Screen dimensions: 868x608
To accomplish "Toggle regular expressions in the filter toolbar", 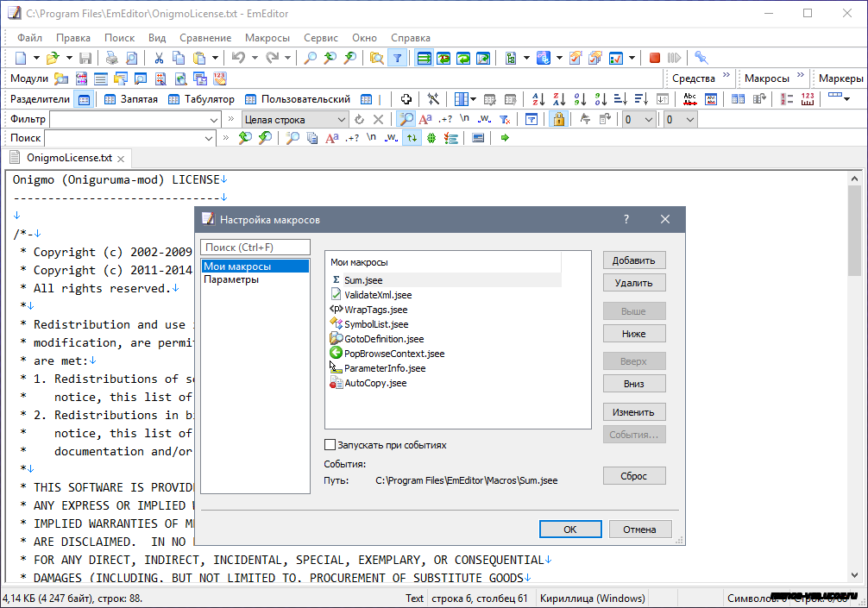I will point(445,120).
